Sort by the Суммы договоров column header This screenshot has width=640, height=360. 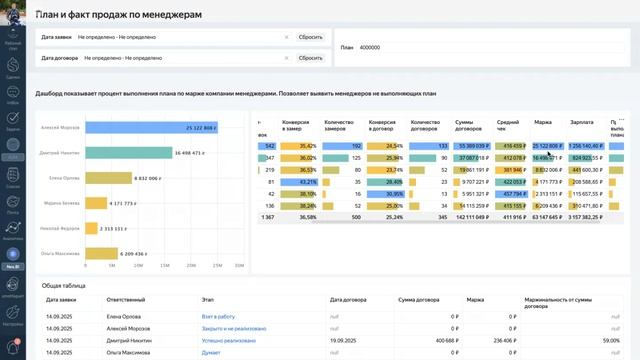coord(468,125)
